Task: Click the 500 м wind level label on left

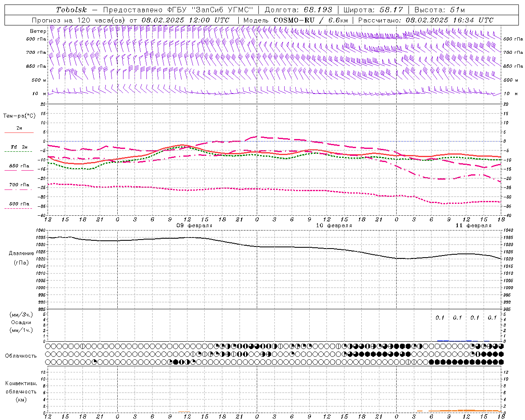Action: point(39,80)
